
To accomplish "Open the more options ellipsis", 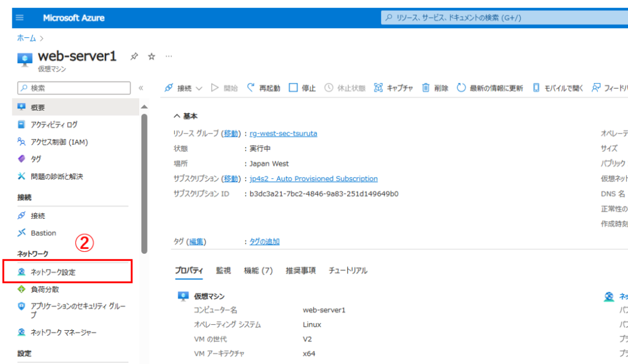I will tap(169, 56).
